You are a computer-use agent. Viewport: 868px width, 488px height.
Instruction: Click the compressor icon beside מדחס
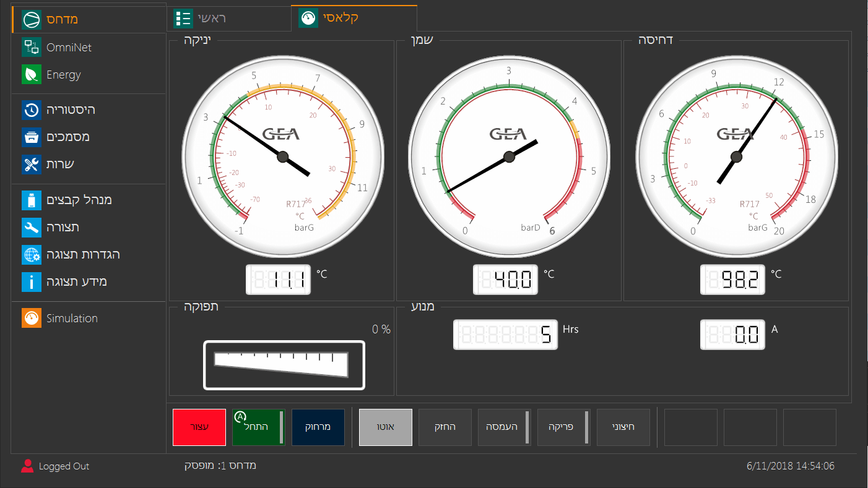[x=32, y=19]
